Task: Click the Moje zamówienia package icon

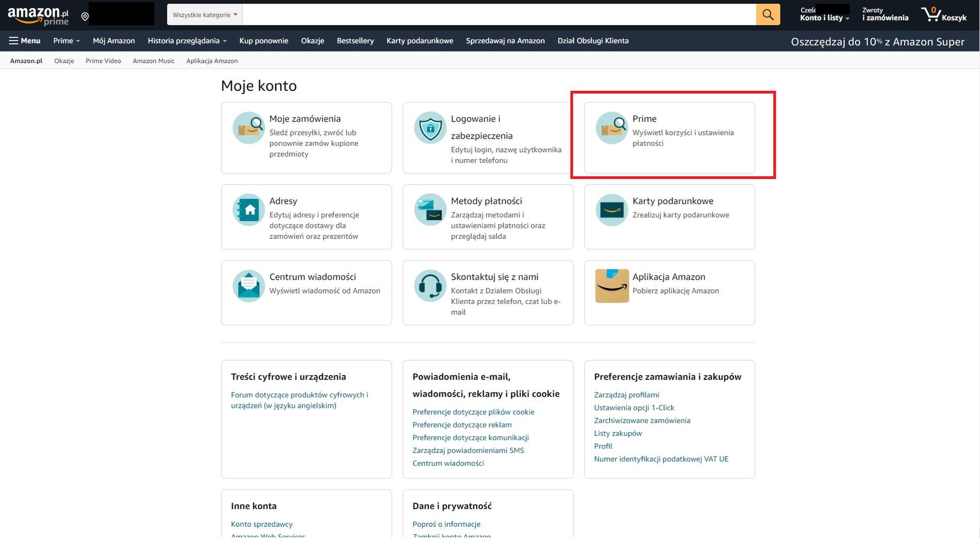Action: tap(249, 128)
